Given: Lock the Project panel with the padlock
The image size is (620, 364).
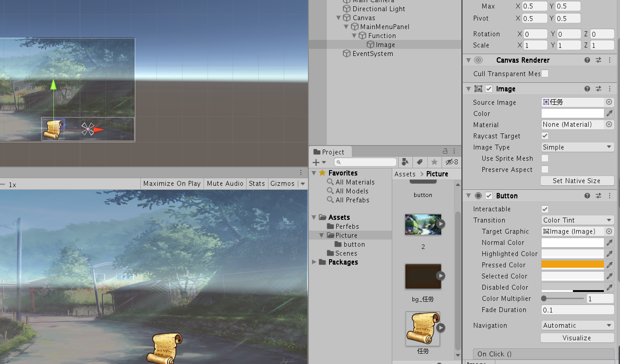Looking at the screenshot, I should 445,151.
